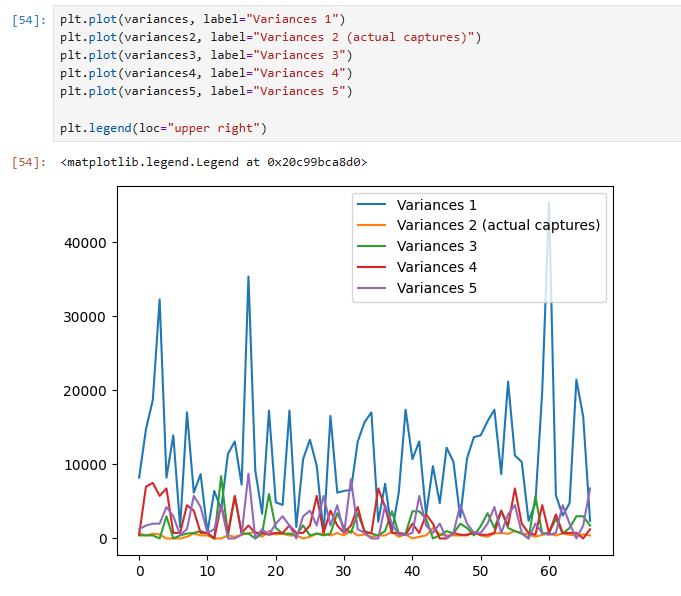681x596 pixels.
Task: Click the x-axis label 60
Action: click(549, 571)
